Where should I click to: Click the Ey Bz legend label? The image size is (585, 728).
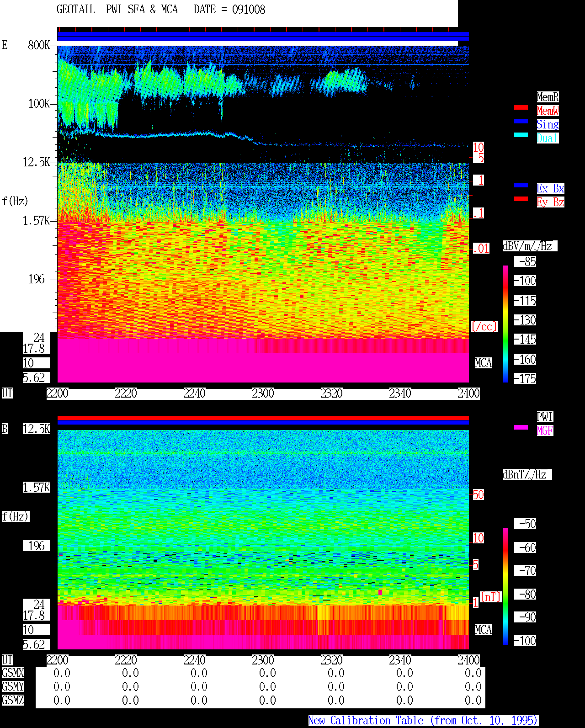pyautogui.click(x=550, y=202)
